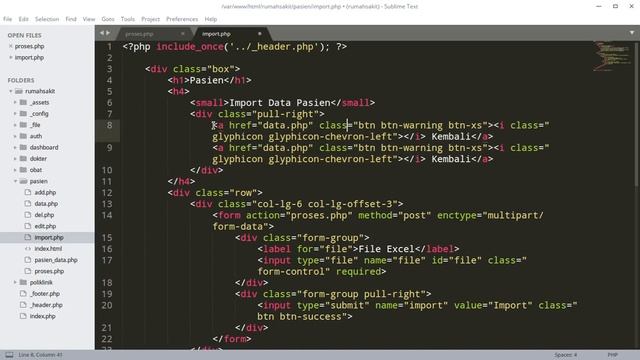The height and width of the screenshot is (360, 640).
Task: Expand the obat folder arrow
Action: click(x=15, y=170)
